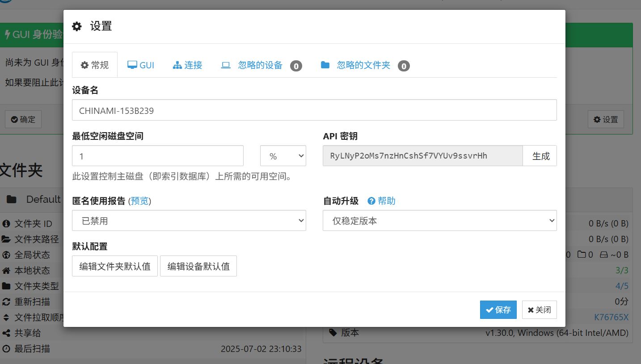Screen dimensions: 641x364
Task: Click the disk icon next to ~0 B
Action: pos(604,255)
